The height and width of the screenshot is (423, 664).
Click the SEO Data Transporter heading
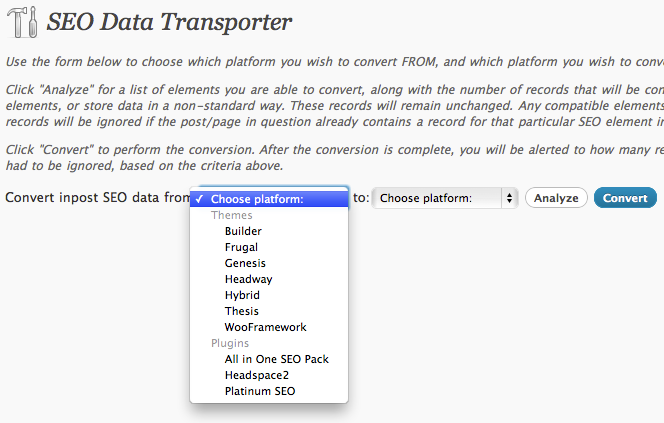click(x=170, y=20)
